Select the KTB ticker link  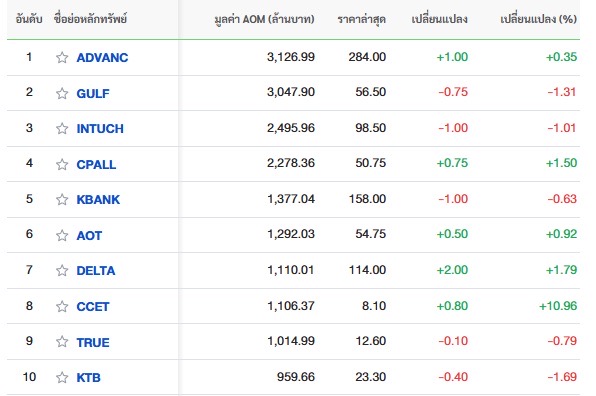[x=89, y=377]
